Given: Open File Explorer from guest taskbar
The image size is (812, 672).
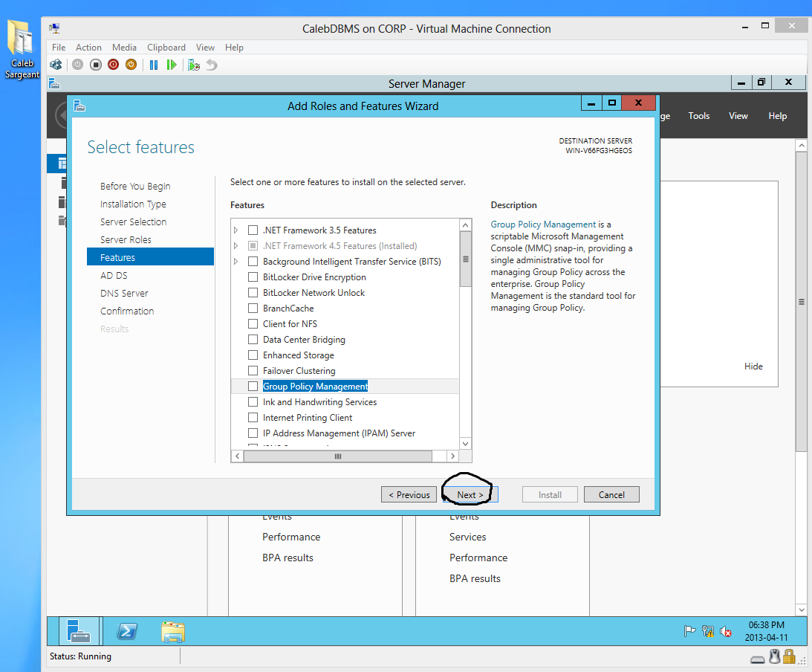Looking at the screenshot, I should (173, 632).
